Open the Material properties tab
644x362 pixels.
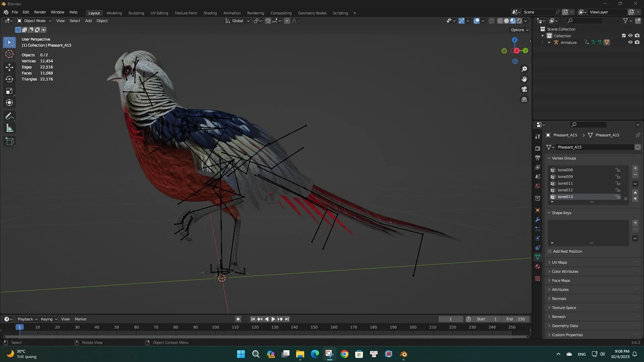tap(538, 266)
